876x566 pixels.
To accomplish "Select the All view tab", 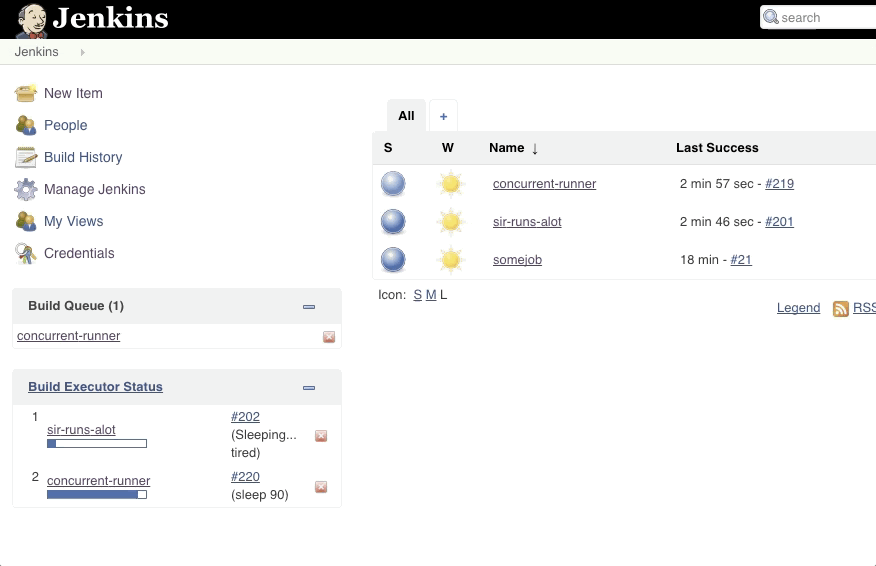I will coord(406,116).
